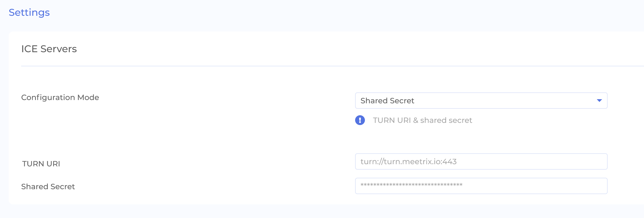Click the dropdown arrow on Shared Secret selector
644x218 pixels.
coord(600,101)
